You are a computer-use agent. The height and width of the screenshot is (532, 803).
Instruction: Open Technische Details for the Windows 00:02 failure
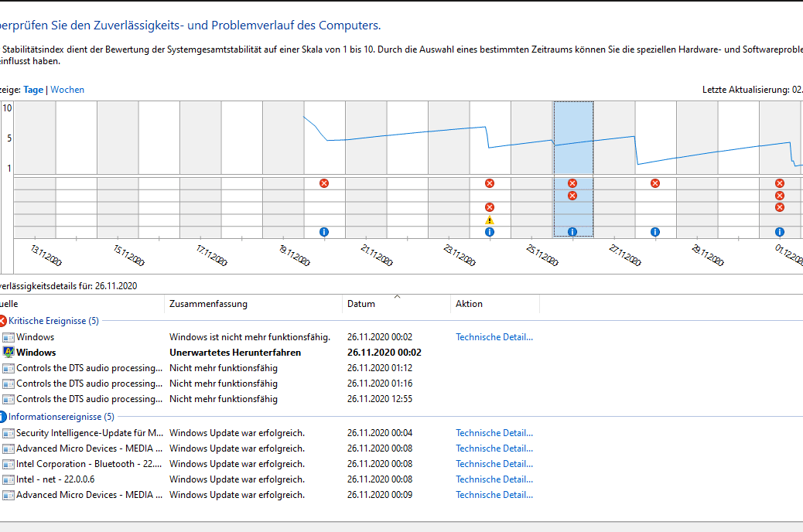click(x=494, y=337)
